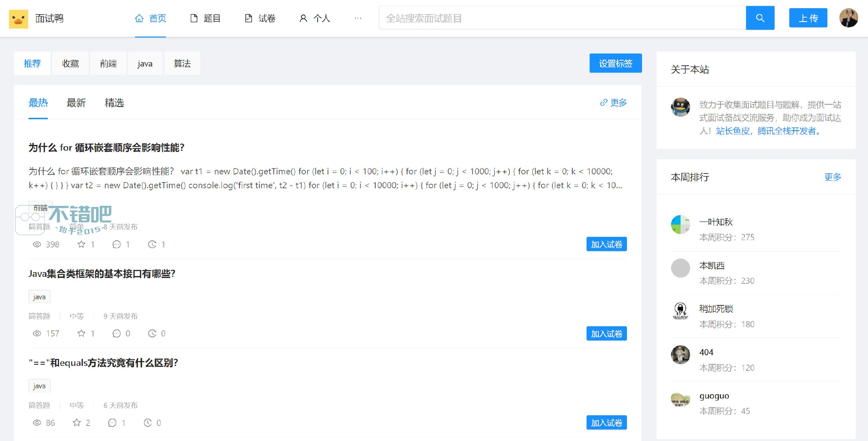Star the for-loop nesting question

(x=82, y=244)
